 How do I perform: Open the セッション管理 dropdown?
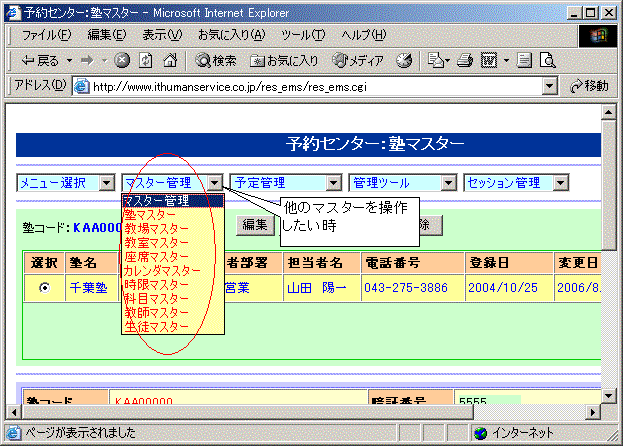[x=561, y=183]
